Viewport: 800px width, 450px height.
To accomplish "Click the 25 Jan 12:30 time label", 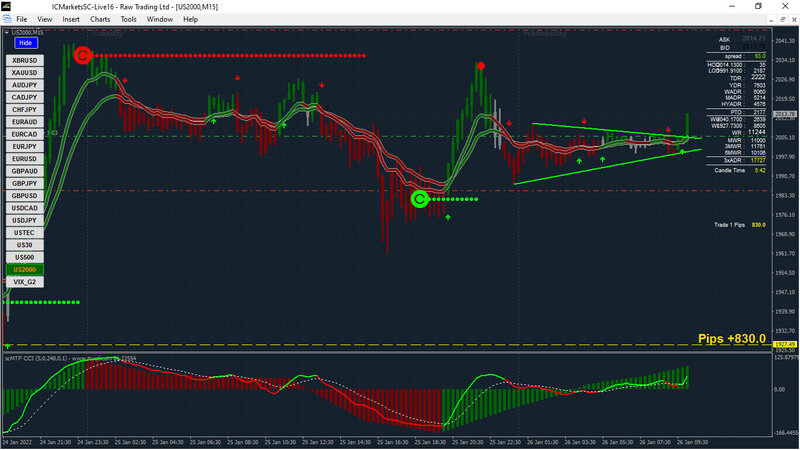I will pos(318,442).
